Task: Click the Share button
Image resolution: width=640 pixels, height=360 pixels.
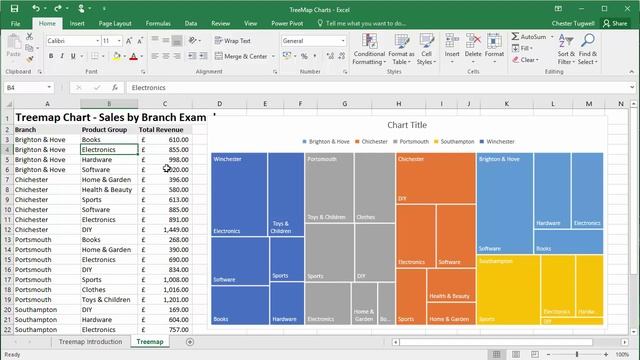Action: click(615, 23)
